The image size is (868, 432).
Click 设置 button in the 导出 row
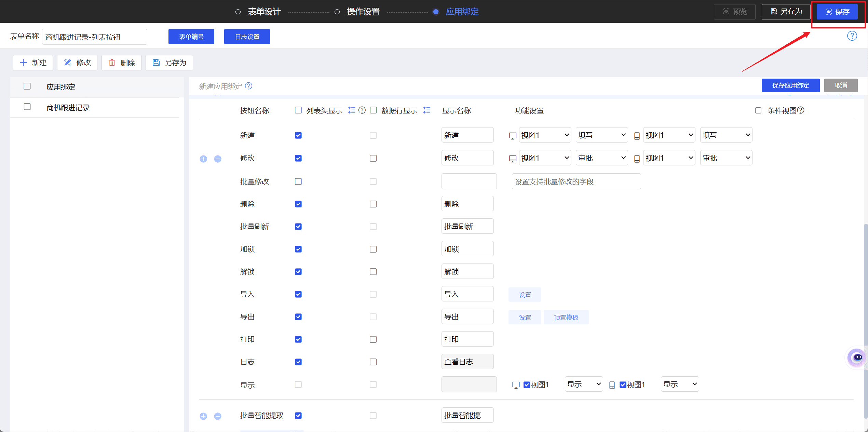click(525, 317)
